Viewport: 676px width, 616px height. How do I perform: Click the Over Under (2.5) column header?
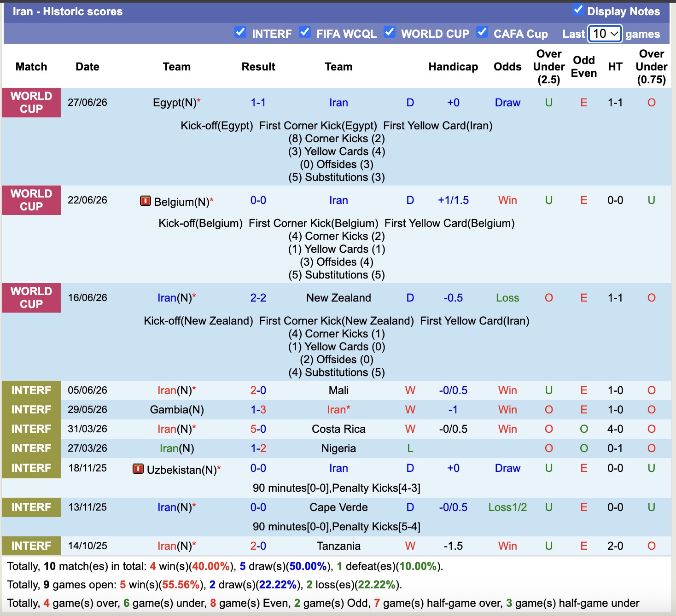click(x=549, y=67)
